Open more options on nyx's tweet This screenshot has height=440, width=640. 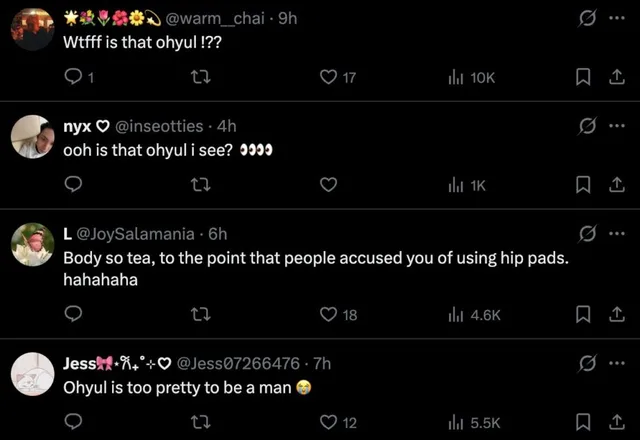(617, 126)
